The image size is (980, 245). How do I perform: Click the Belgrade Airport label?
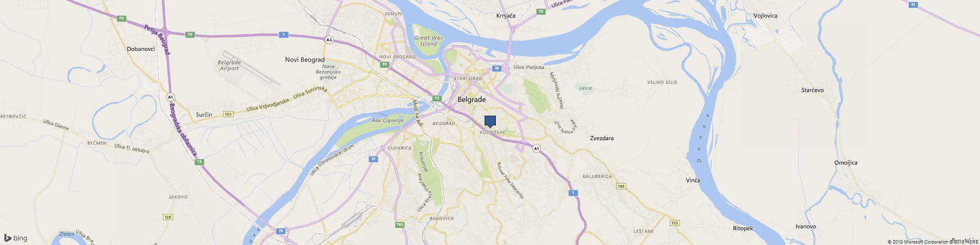coord(229,65)
